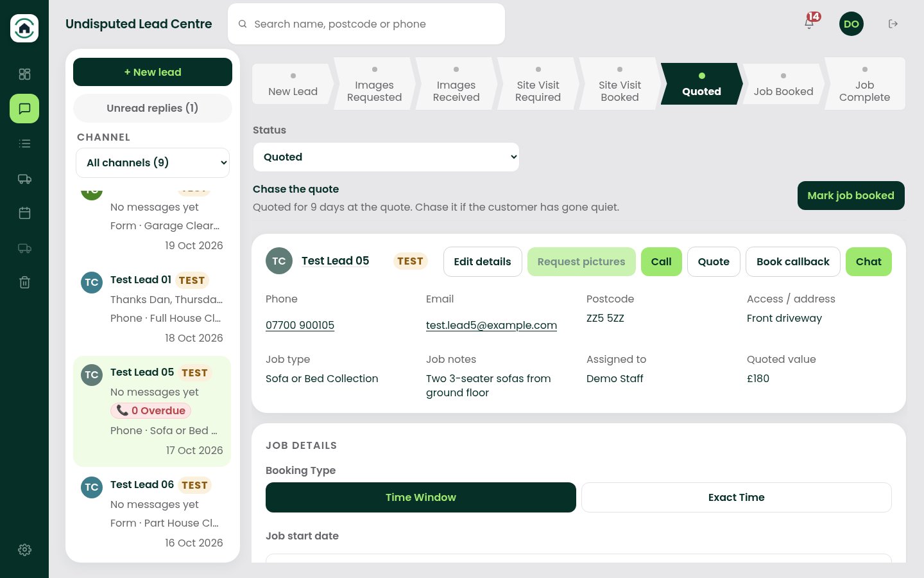Click Book callback button
The image size is (924, 578).
click(793, 261)
